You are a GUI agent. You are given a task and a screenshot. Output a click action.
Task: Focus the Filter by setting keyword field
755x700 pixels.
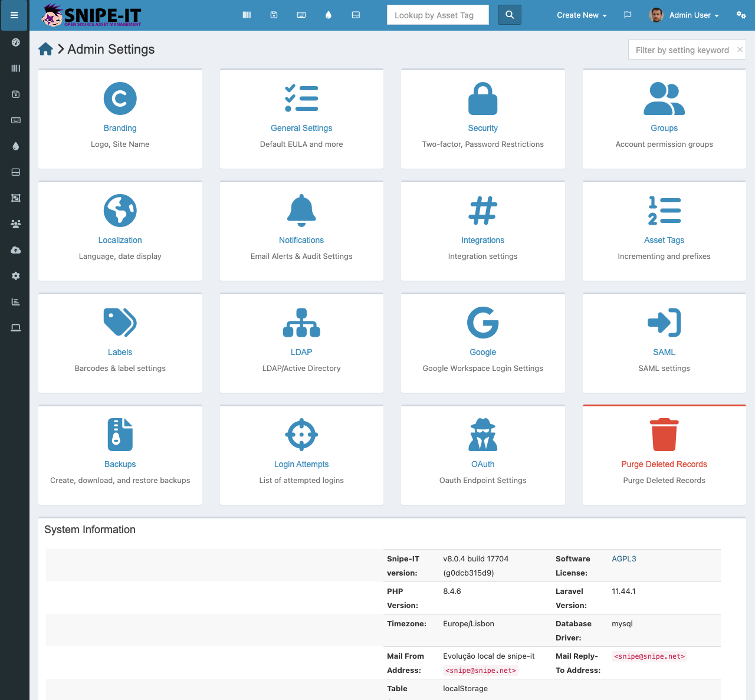coord(687,50)
